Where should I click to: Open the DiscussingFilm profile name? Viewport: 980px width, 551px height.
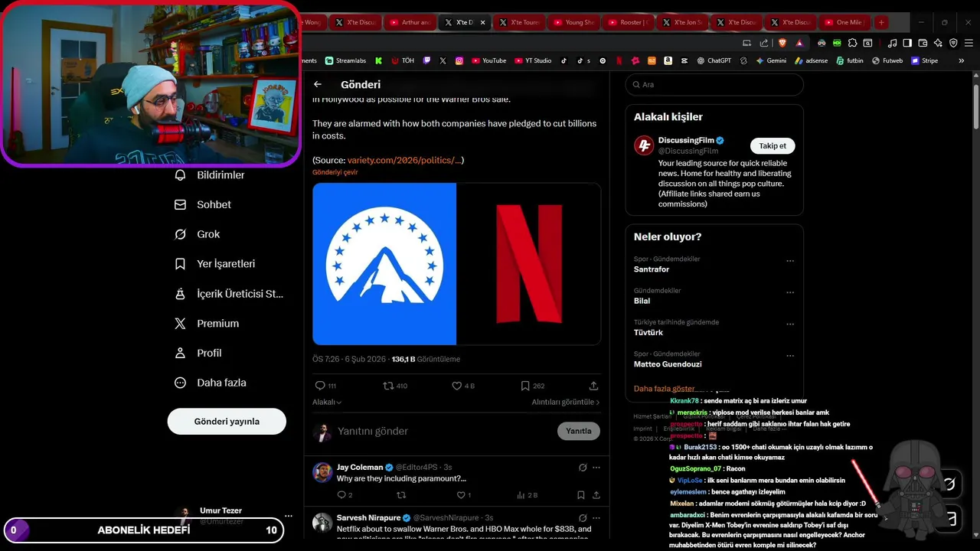pyautogui.click(x=686, y=140)
